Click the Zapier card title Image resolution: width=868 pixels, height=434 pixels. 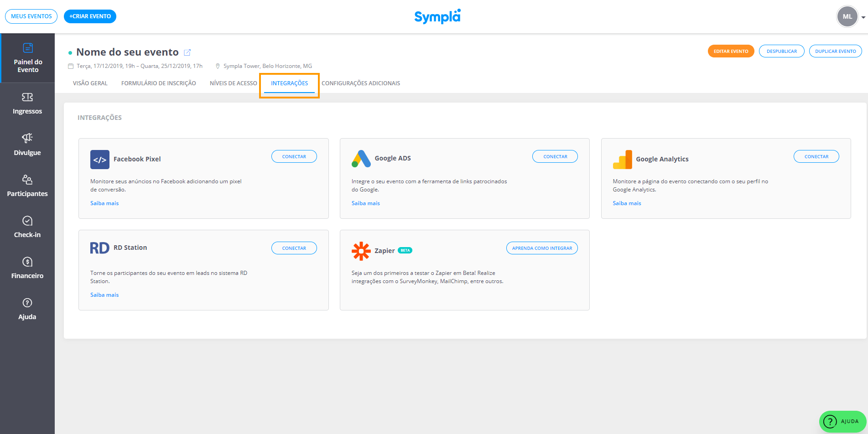pos(385,251)
